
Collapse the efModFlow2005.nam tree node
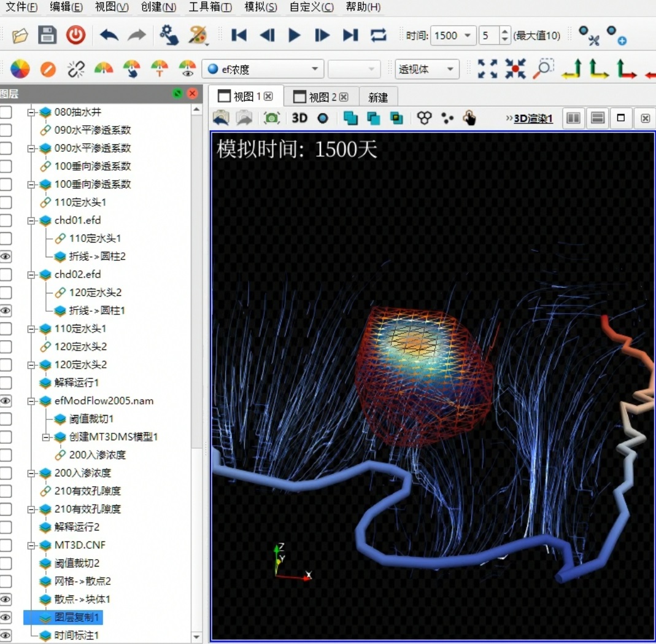pos(31,402)
